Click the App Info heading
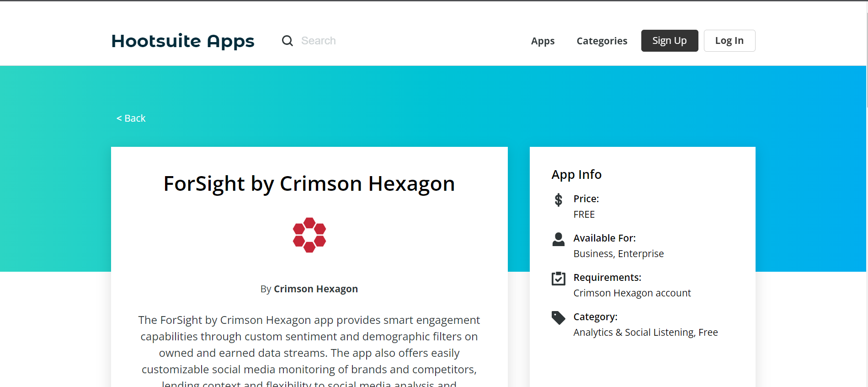The height and width of the screenshot is (387, 868). [x=576, y=175]
